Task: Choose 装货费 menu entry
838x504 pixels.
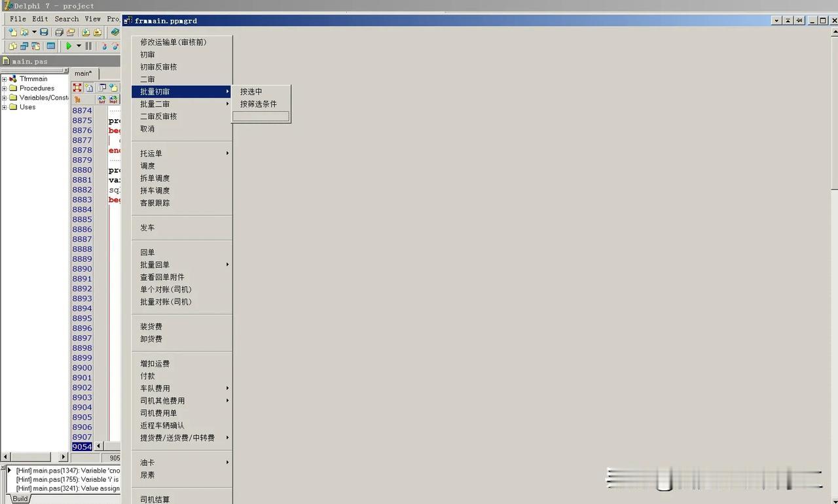Action: coord(182,327)
